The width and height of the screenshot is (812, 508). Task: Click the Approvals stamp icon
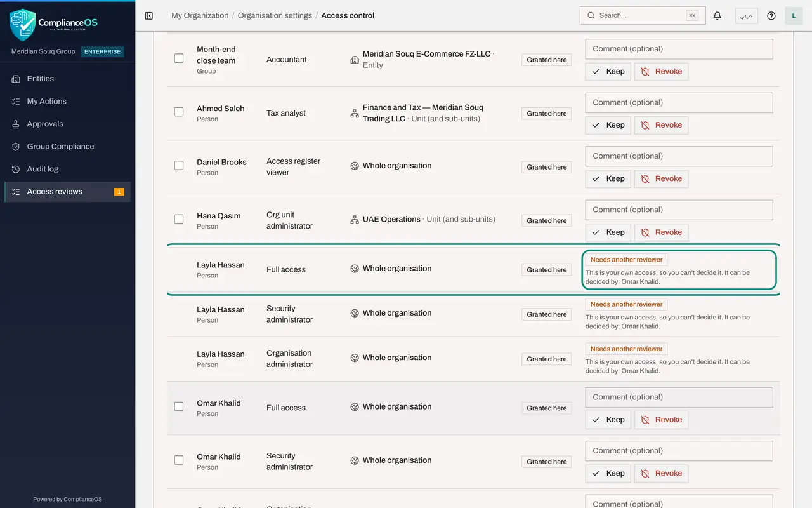click(16, 124)
